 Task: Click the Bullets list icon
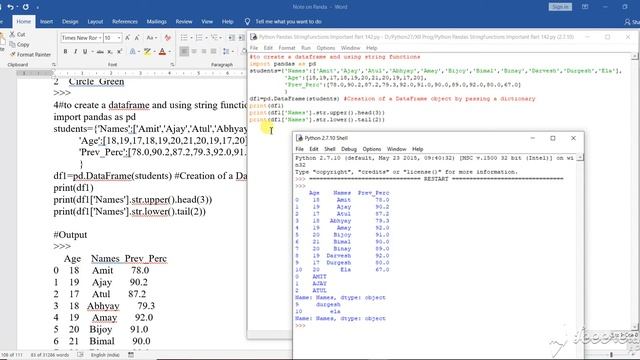point(184,38)
